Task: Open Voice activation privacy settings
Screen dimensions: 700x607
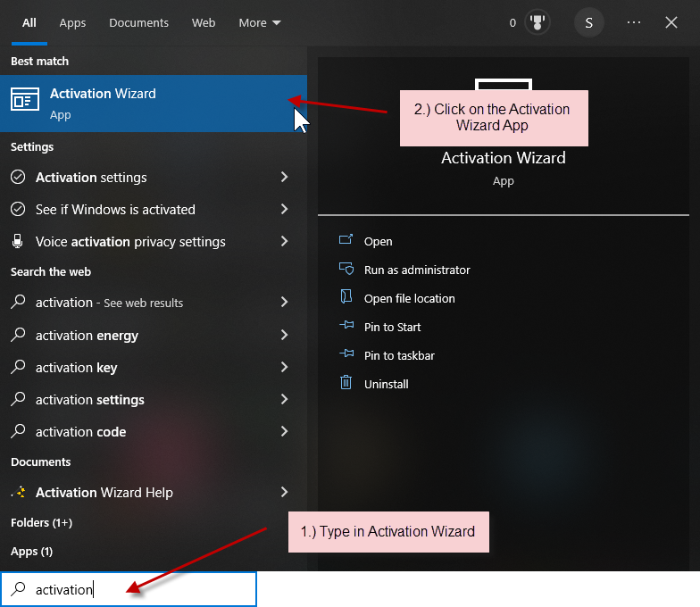Action: click(x=130, y=242)
